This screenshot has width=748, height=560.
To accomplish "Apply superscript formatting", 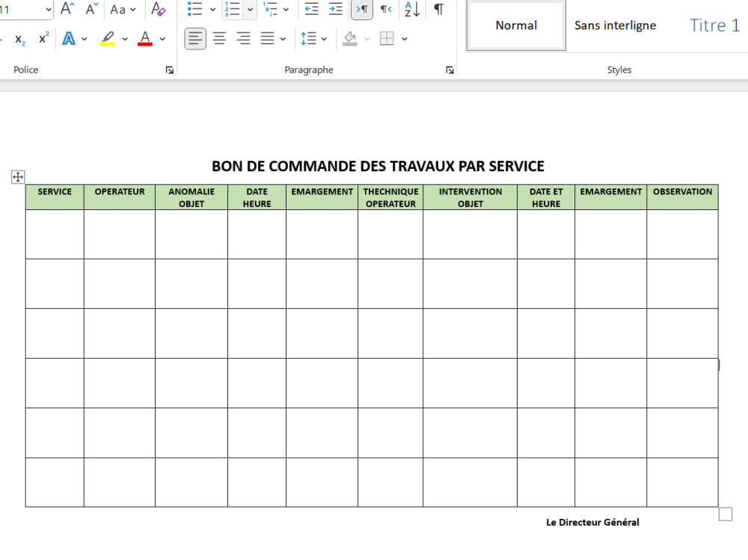I will point(44,38).
